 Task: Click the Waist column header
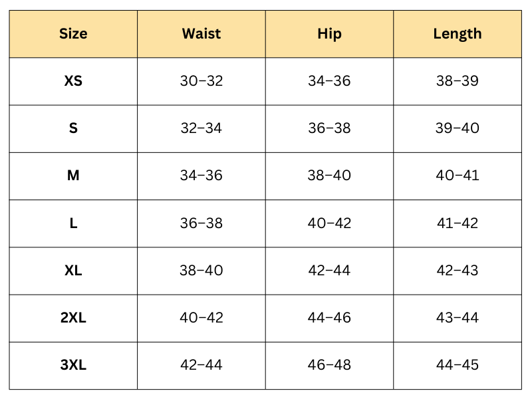(x=201, y=34)
